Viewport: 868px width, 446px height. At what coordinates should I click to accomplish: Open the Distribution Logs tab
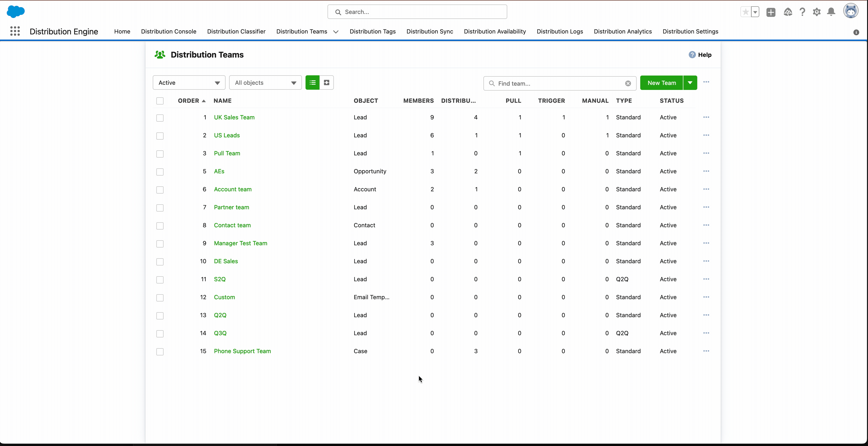click(x=560, y=31)
